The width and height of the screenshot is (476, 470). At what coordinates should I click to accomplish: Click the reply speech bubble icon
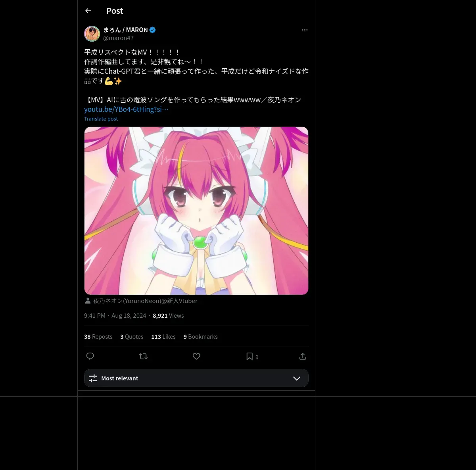click(x=90, y=356)
